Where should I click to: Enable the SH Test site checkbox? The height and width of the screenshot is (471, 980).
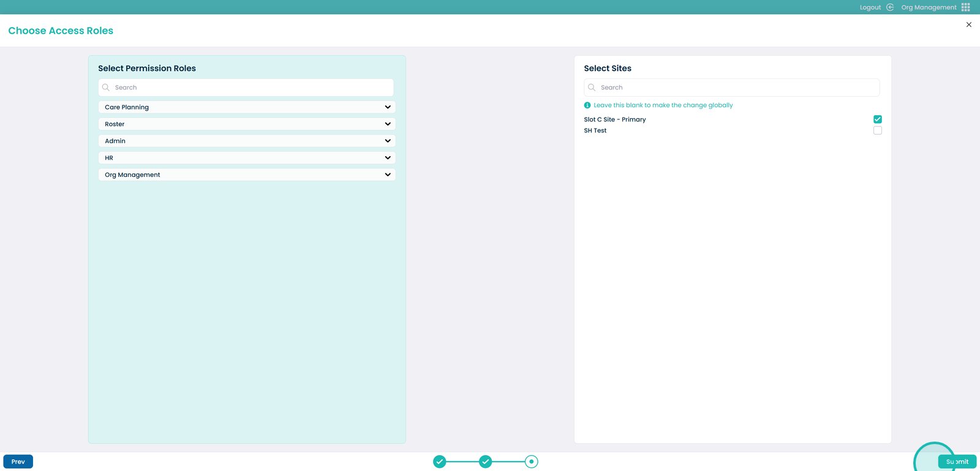(x=877, y=130)
